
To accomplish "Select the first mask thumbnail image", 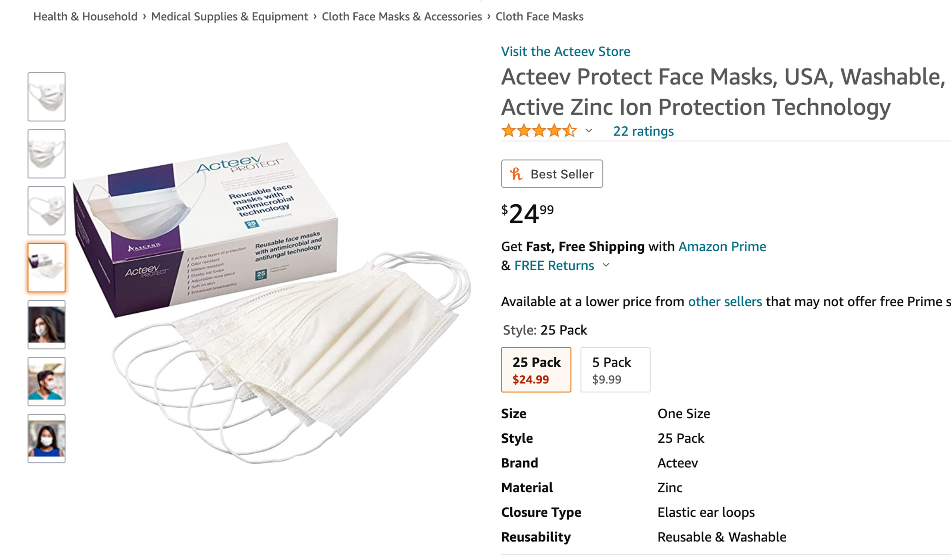I will [x=46, y=97].
